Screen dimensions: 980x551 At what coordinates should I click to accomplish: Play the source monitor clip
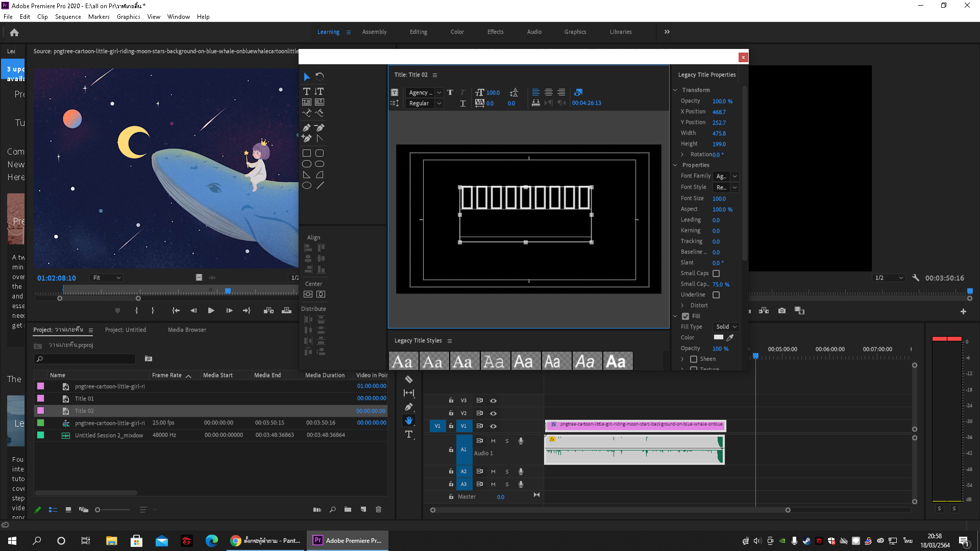click(211, 311)
